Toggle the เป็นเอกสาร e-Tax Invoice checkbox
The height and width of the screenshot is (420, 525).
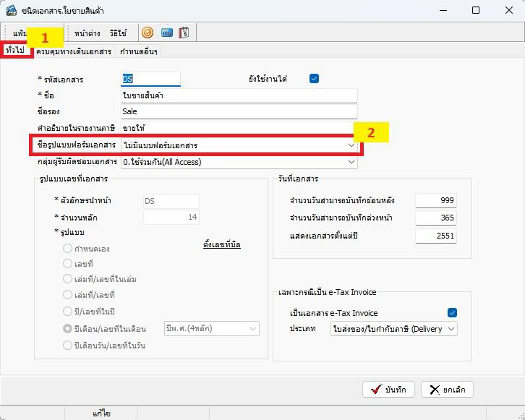(x=452, y=313)
